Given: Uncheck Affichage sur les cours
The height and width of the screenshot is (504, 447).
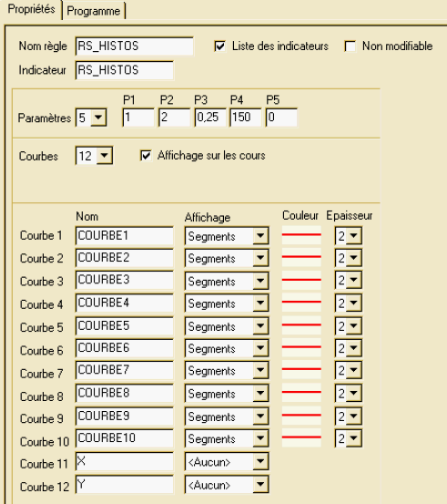Looking at the screenshot, I should pos(146,156).
